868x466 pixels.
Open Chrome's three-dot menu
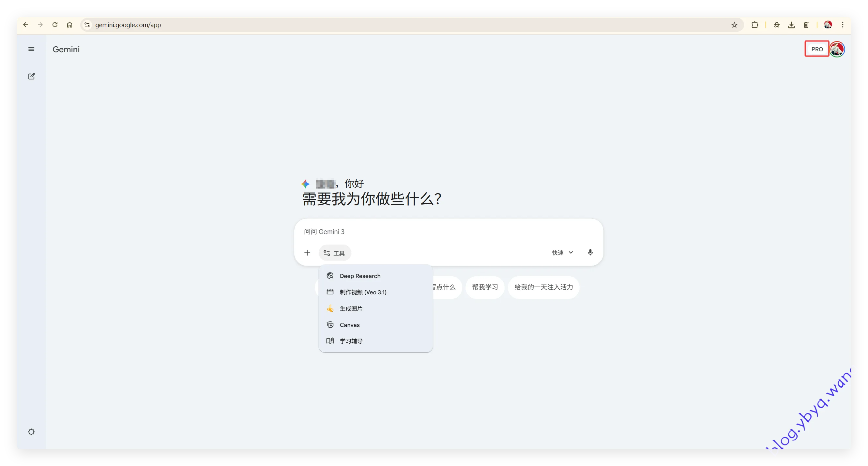(843, 24)
